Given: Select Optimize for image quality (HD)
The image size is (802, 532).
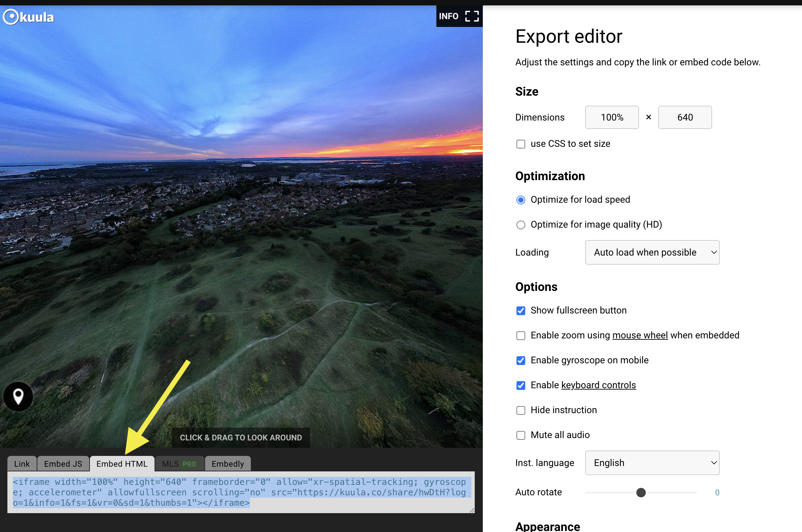Looking at the screenshot, I should [x=521, y=225].
